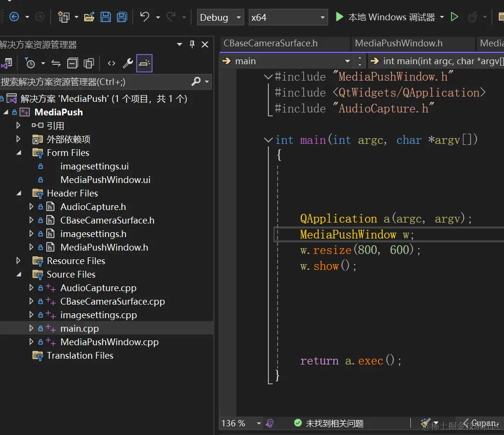Save the current file with disk icon
This screenshot has height=435, width=504.
[x=105, y=17]
